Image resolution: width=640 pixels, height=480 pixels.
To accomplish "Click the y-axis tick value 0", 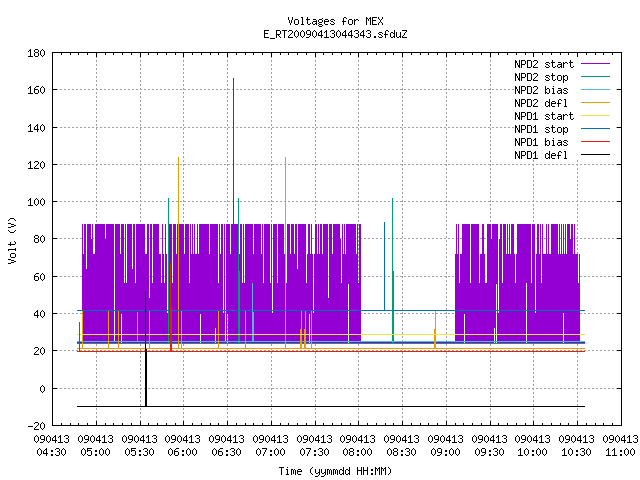I will click(42, 389).
